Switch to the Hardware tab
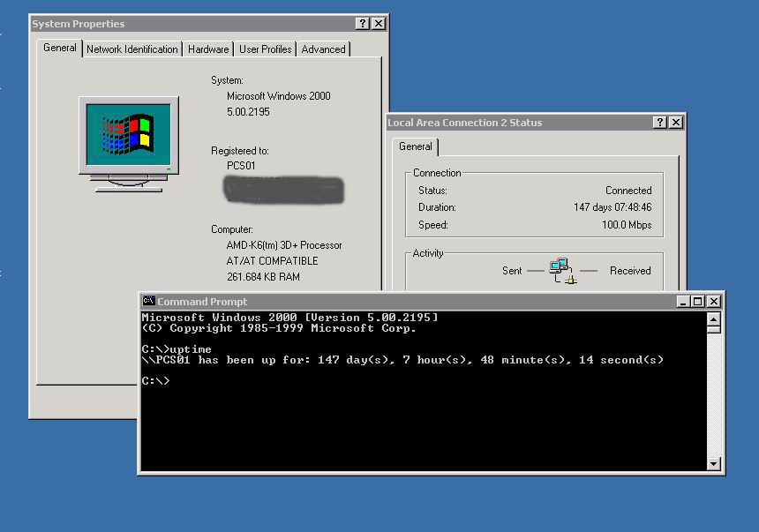The height and width of the screenshot is (532, 759). 208,49
